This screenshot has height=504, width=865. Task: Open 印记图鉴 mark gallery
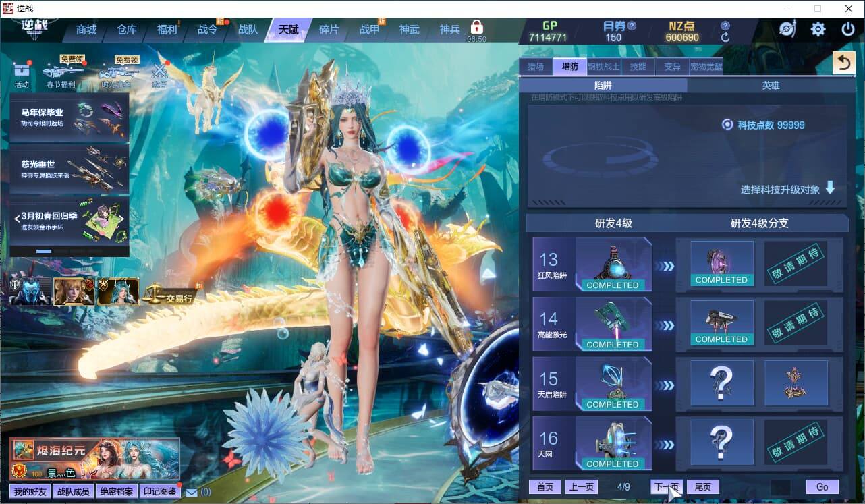(160, 492)
